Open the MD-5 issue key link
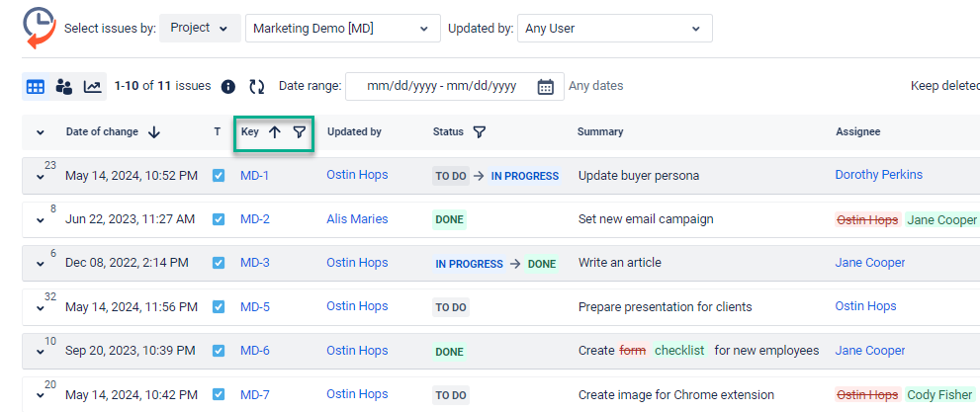Screen dimensions: 980x412 [x=254, y=306]
